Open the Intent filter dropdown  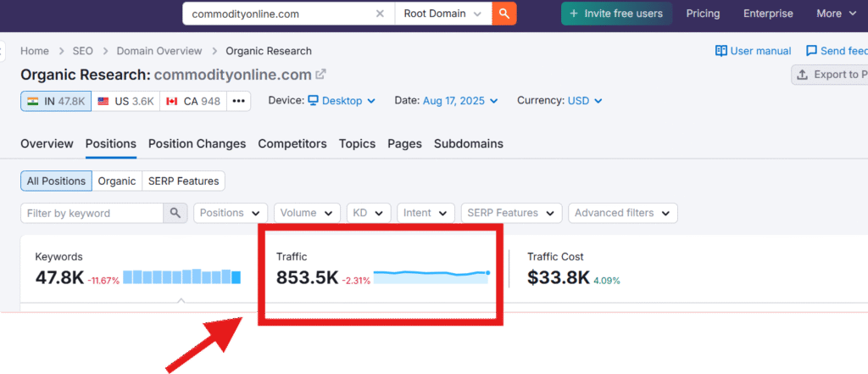pos(426,214)
